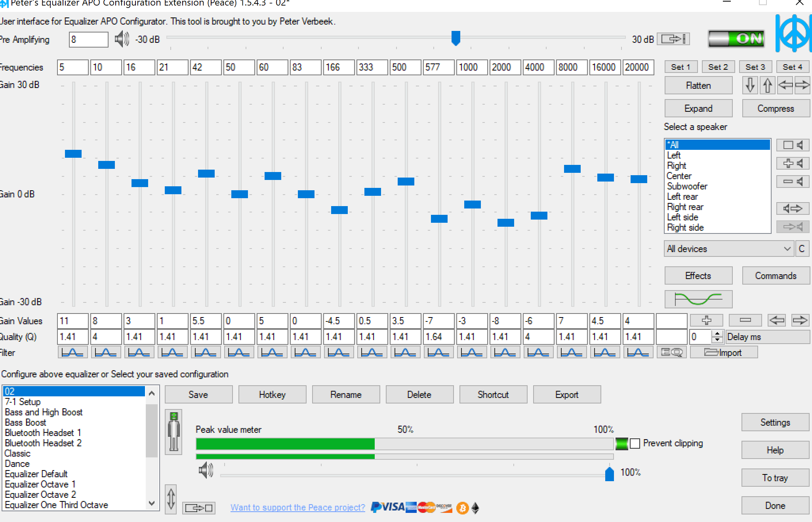Screen dimensions: 812x522
Task: Open the frequency response graph icon
Action: click(698, 299)
